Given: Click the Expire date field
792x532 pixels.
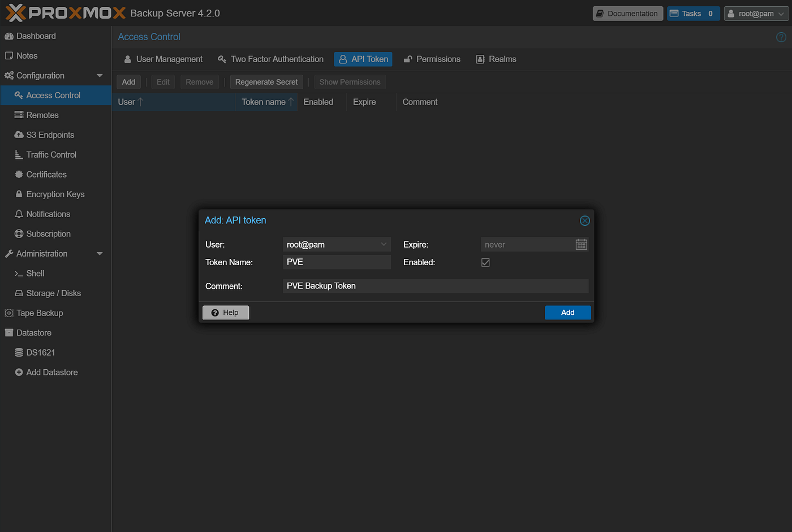Looking at the screenshot, I should pos(528,245).
